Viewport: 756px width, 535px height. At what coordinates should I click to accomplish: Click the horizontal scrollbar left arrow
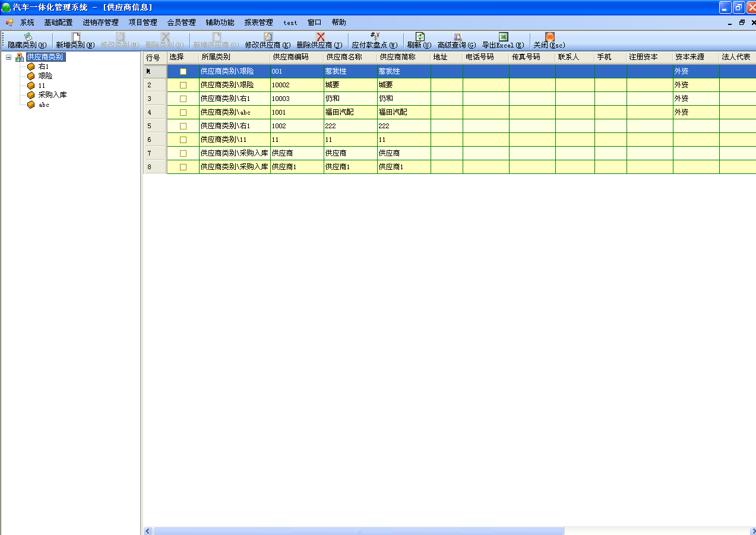pyautogui.click(x=148, y=531)
